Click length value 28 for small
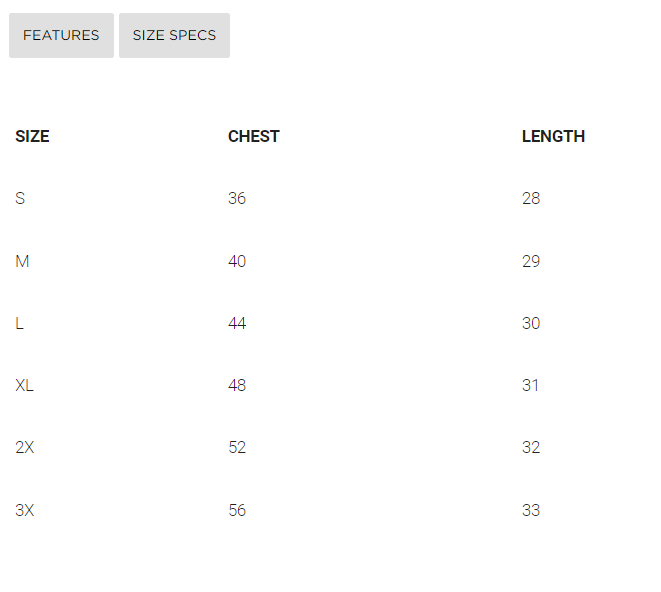Screen dimensions: 661x592 point(531,199)
